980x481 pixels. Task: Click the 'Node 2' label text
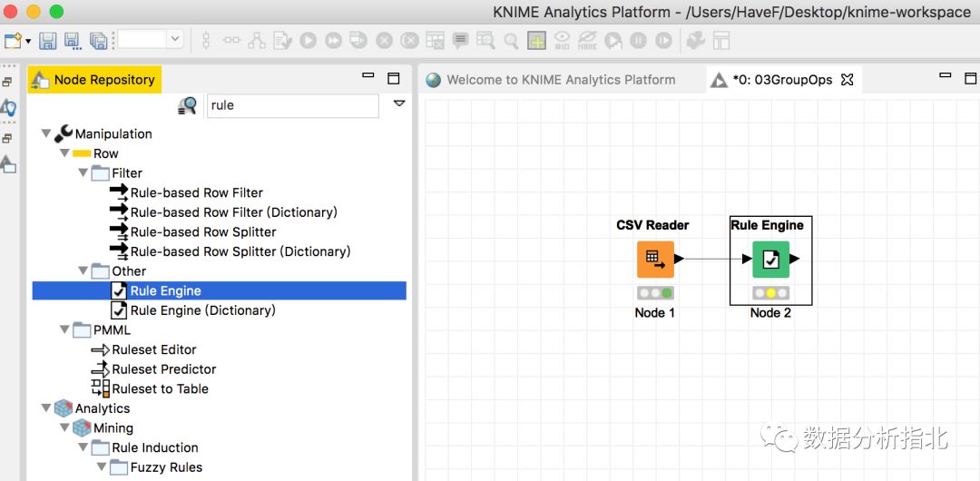(x=770, y=312)
